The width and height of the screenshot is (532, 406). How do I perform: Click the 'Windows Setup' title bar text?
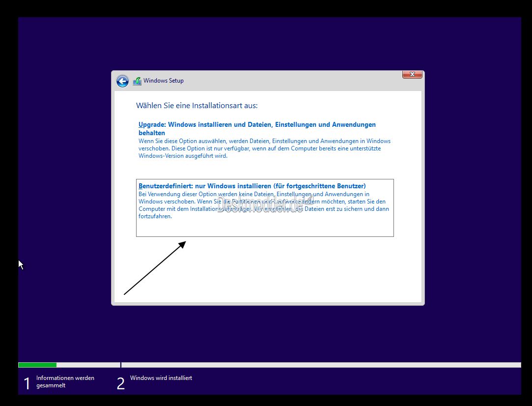[x=164, y=81]
